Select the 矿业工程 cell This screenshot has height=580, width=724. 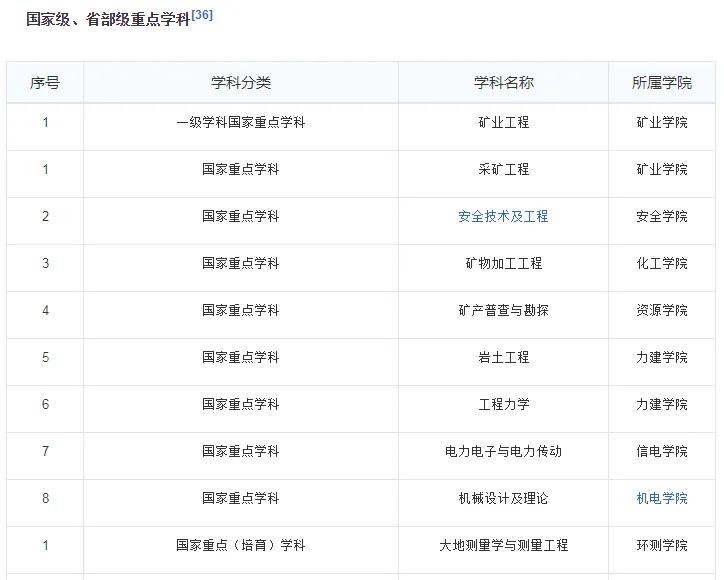click(x=503, y=122)
